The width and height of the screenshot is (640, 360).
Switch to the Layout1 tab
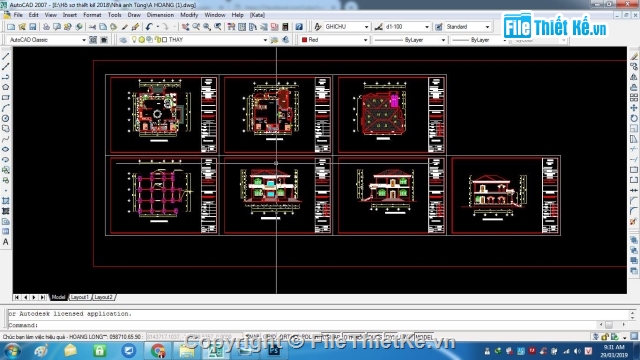[x=79, y=297]
